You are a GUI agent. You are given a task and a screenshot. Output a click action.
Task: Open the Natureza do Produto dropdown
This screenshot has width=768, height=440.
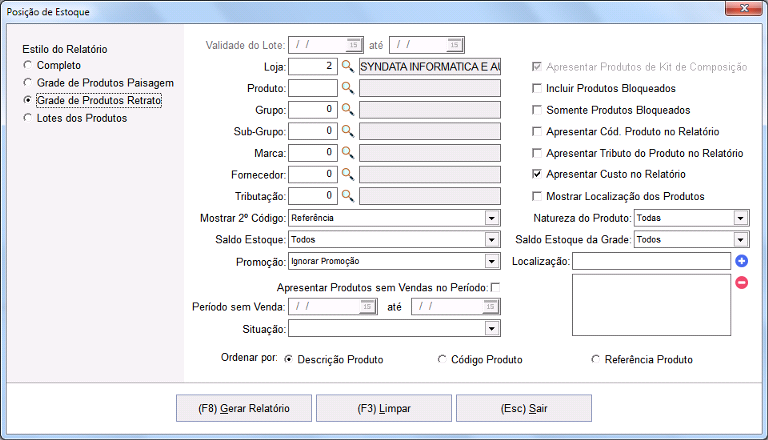741,218
